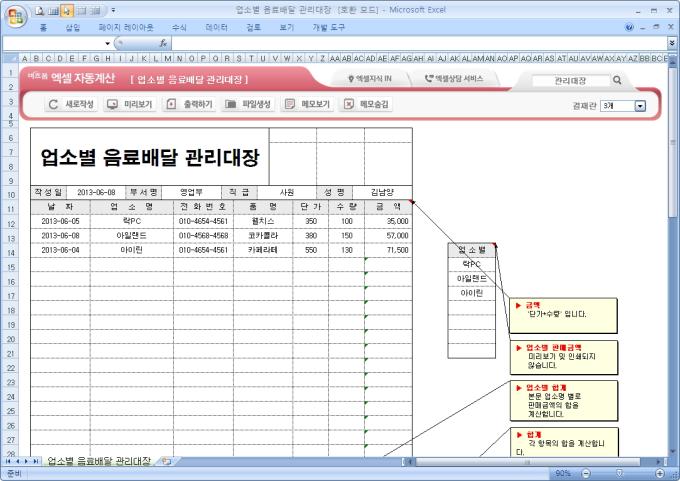
Task: Select quantity cell 150
Action: click(x=347, y=236)
